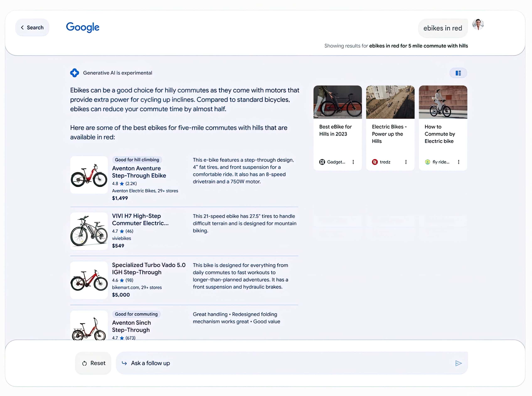532x396 pixels.
Task: Open Electric Bikes - Power up the Hills
Action: (x=389, y=134)
